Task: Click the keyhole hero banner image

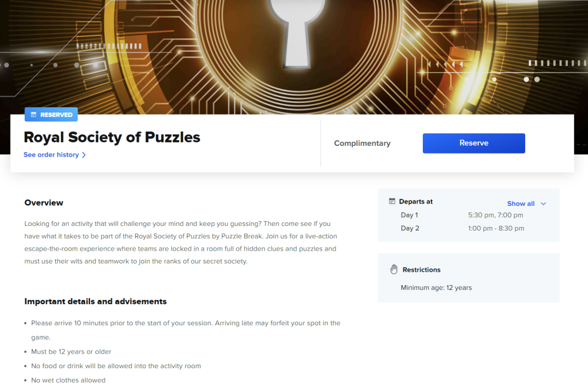Action: (x=294, y=56)
